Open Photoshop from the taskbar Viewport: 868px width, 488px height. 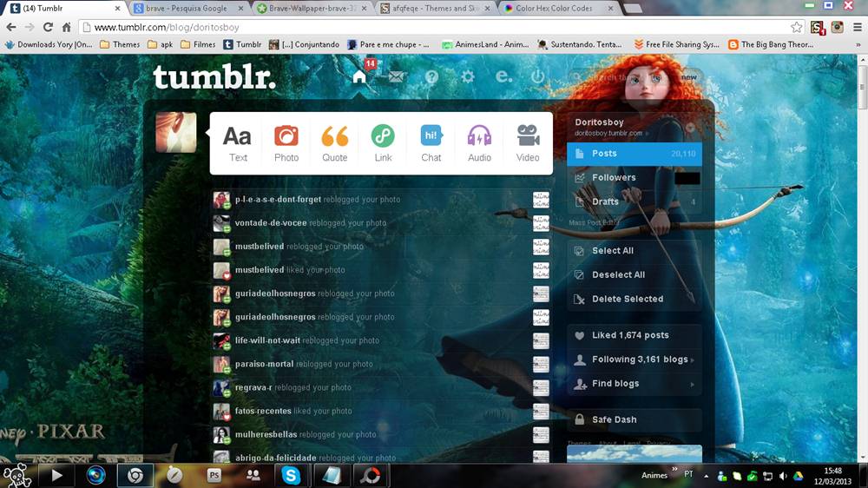pyautogui.click(x=214, y=475)
